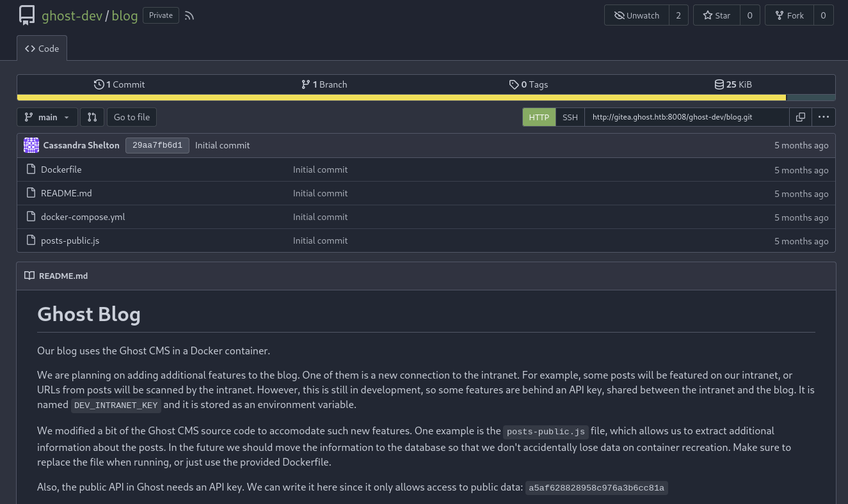848x504 pixels.
Task: Open README.md in the file list
Action: (x=67, y=193)
